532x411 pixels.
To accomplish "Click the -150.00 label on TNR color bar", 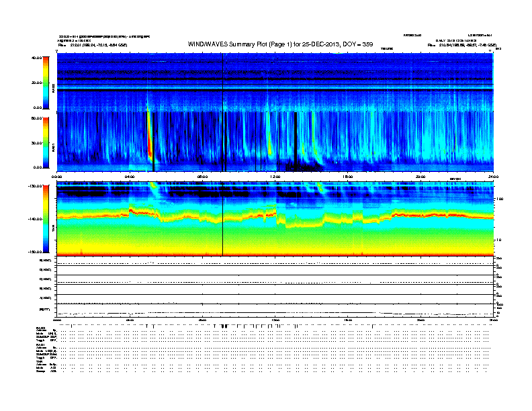I will click(36, 252).
